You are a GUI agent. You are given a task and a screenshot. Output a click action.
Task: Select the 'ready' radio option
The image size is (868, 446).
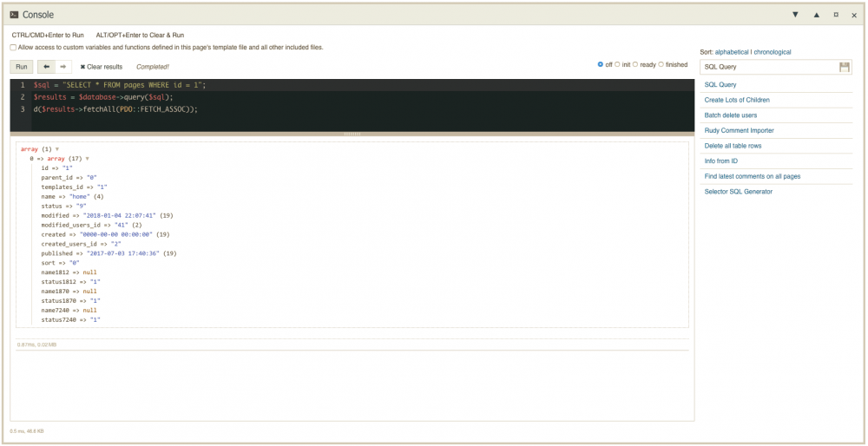point(635,64)
